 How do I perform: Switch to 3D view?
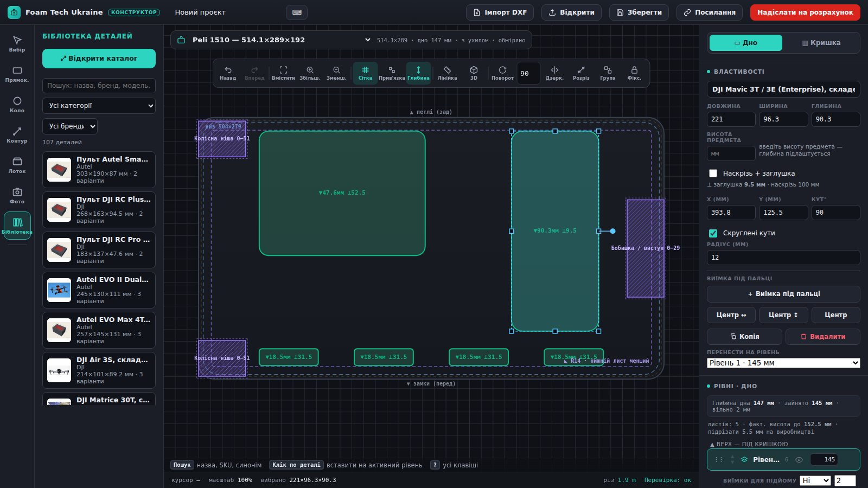tap(474, 73)
